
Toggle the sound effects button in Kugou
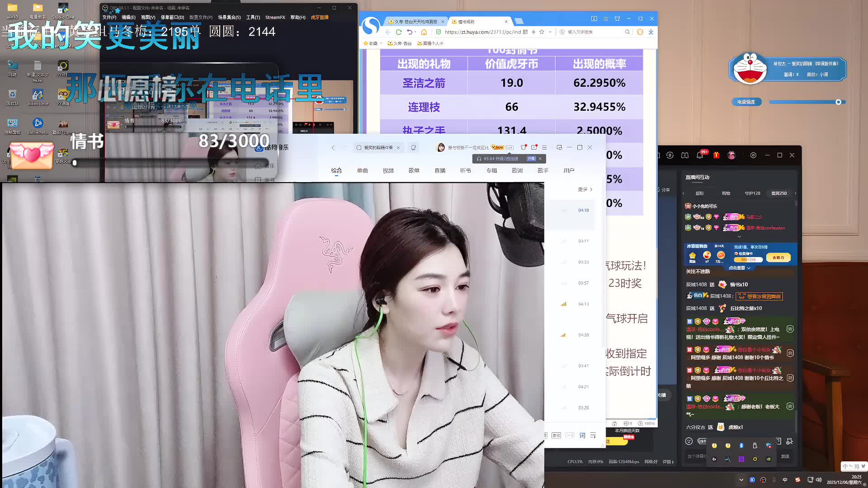556,436
